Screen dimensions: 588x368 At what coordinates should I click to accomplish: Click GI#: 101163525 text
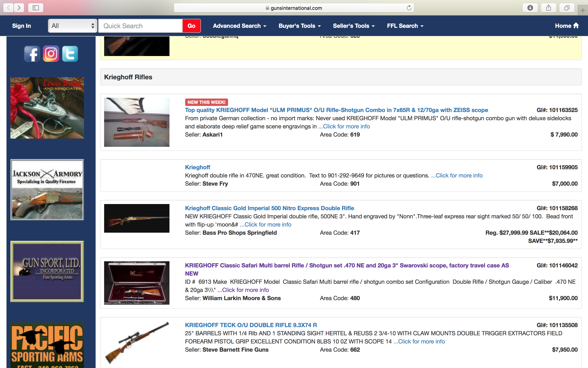pos(557,110)
